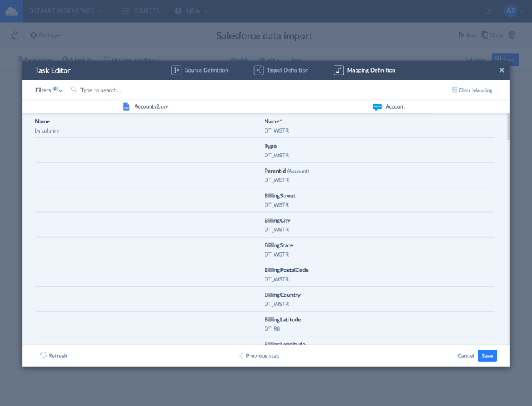The height and width of the screenshot is (406, 532).
Task: Open the Default Workspace dropdown
Action: [65, 11]
